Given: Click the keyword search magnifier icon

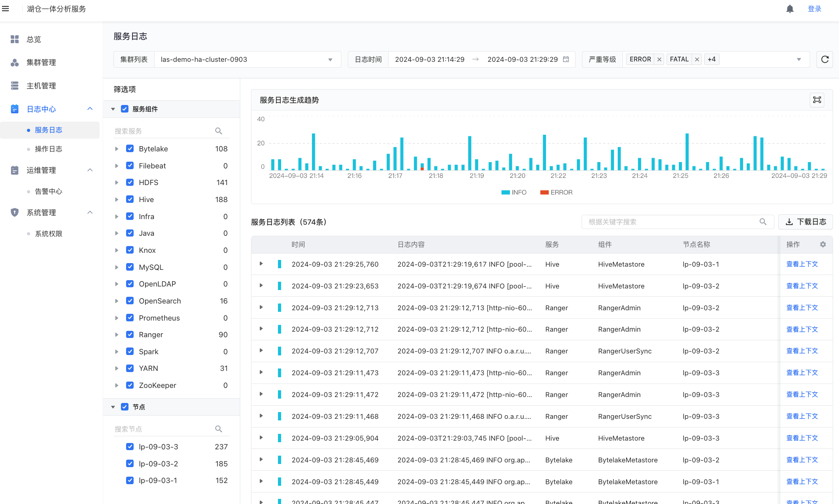Looking at the screenshot, I should click(x=763, y=222).
